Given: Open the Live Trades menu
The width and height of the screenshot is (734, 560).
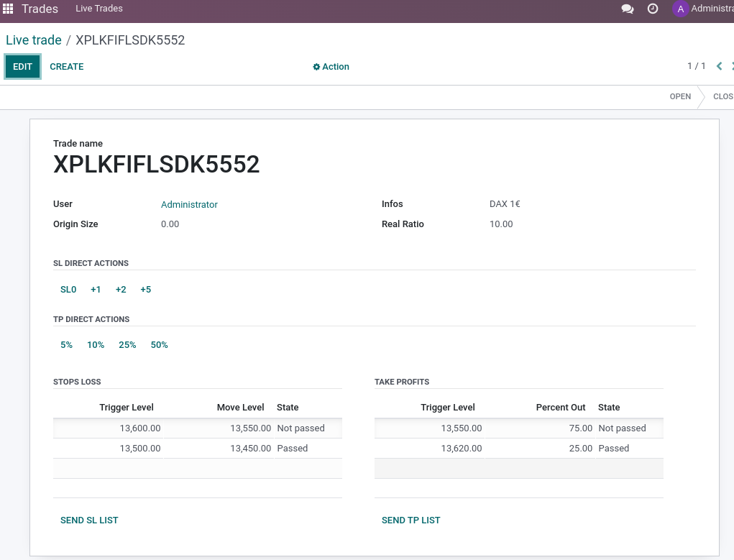Looking at the screenshot, I should [x=99, y=9].
